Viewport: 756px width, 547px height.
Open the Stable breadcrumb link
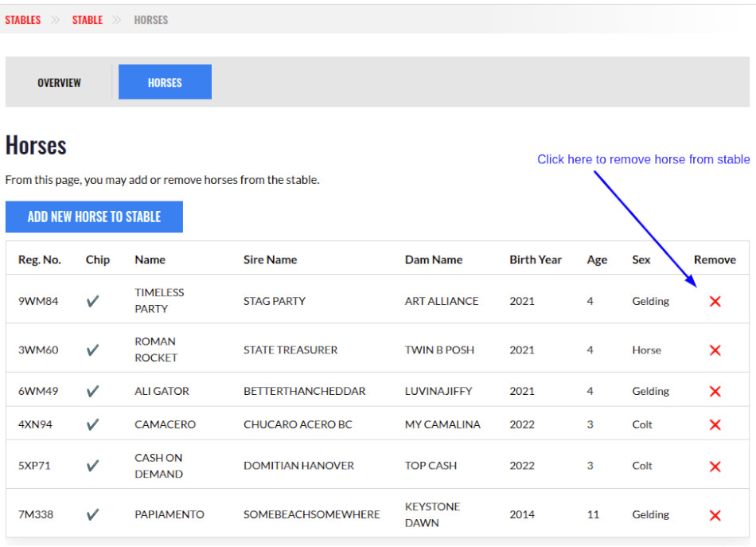(x=88, y=20)
